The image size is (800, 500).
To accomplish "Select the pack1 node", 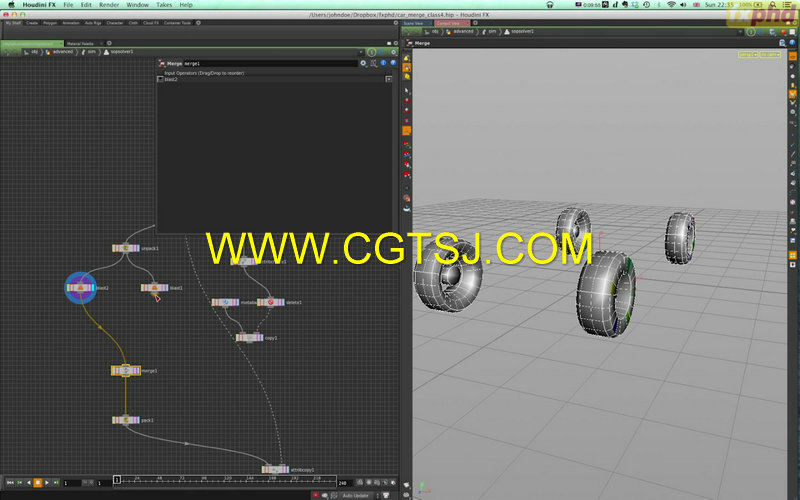I will 126,420.
